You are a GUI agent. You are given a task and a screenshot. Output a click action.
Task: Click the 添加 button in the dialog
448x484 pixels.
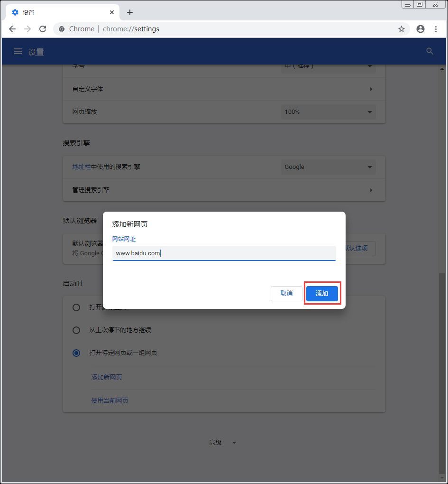pyautogui.click(x=321, y=293)
